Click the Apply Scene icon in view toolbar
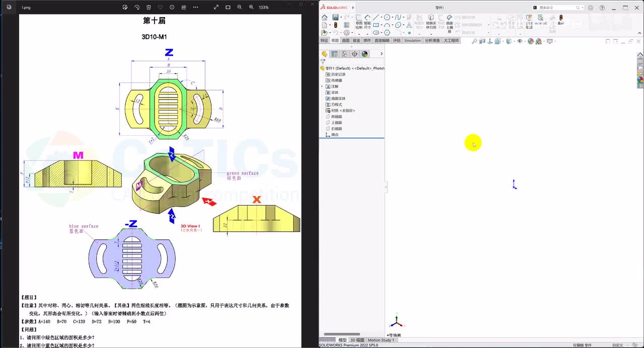The image size is (644, 348). [x=538, y=41]
